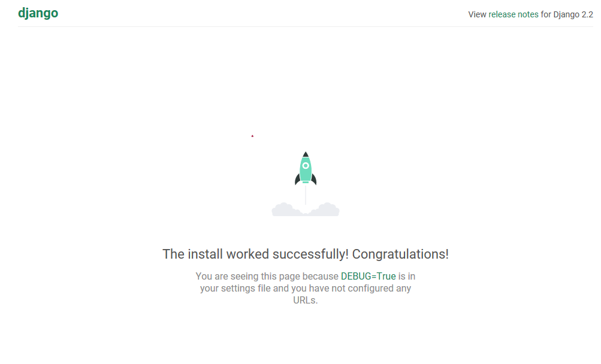Click the right gray smoke cloud
Screen dimensions: 601x364
pos(327,210)
